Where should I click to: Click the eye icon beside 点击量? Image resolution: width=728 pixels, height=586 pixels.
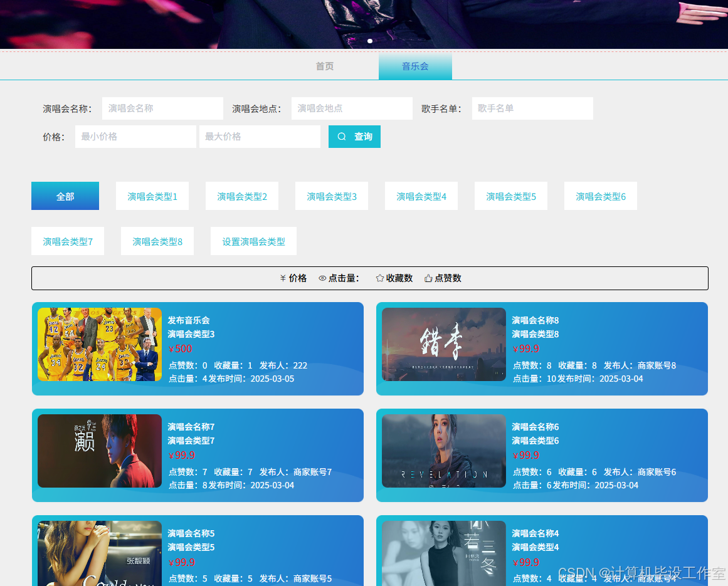pos(322,278)
